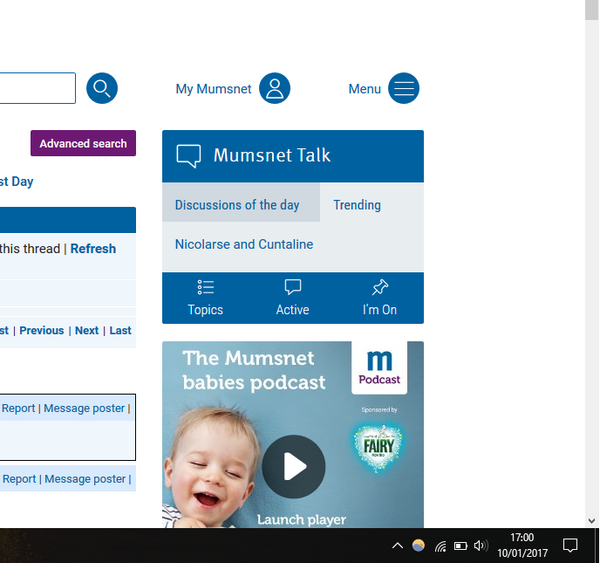This screenshot has width=600, height=563.
Task: Go to the Last page link
Action: (x=120, y=330)
